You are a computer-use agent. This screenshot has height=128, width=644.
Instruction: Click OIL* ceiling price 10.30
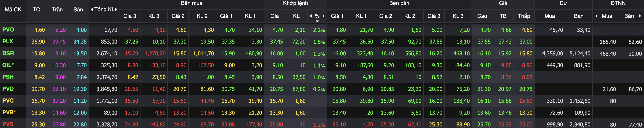[59, 65]
